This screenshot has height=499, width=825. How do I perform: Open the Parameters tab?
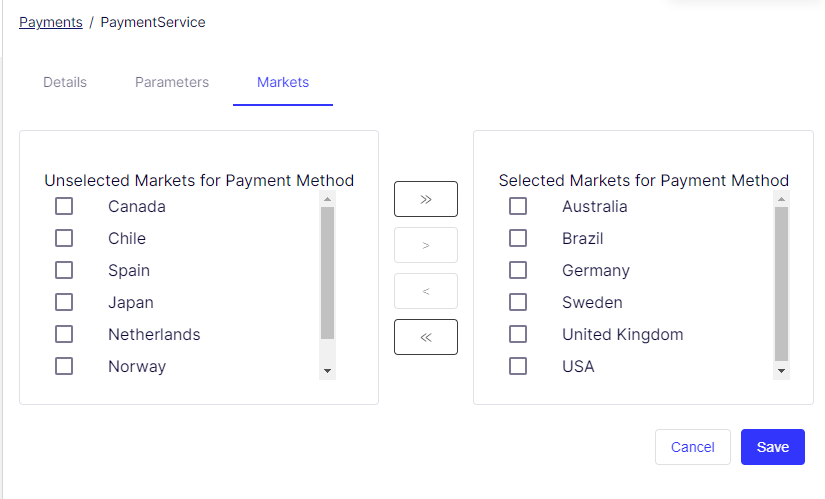[172, 82]
